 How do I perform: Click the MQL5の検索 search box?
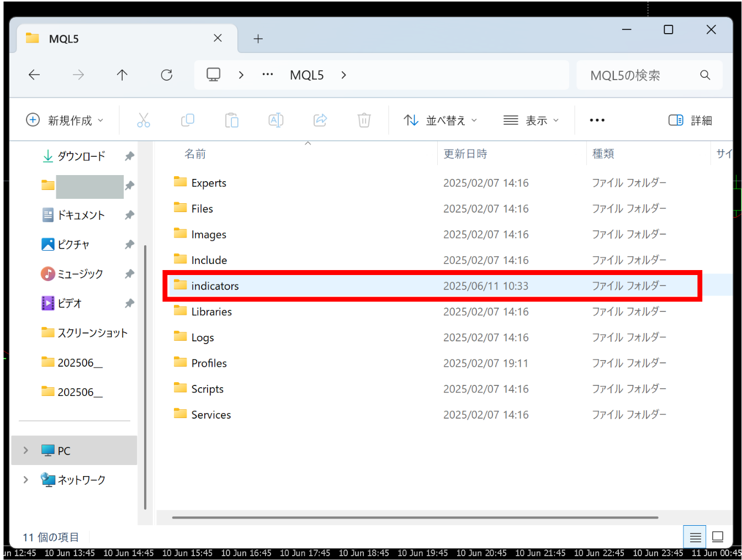point(640,76)
